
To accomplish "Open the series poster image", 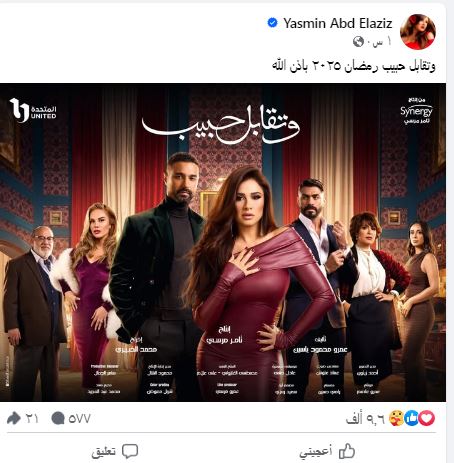I will point(223,242).
